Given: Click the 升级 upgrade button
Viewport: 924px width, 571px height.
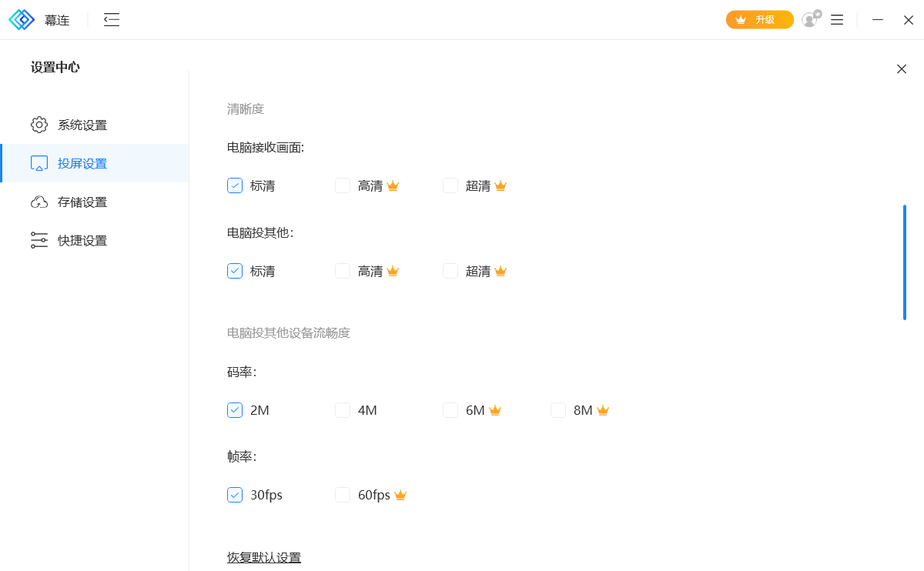Looking at the screenshot, I should point(760,20).
